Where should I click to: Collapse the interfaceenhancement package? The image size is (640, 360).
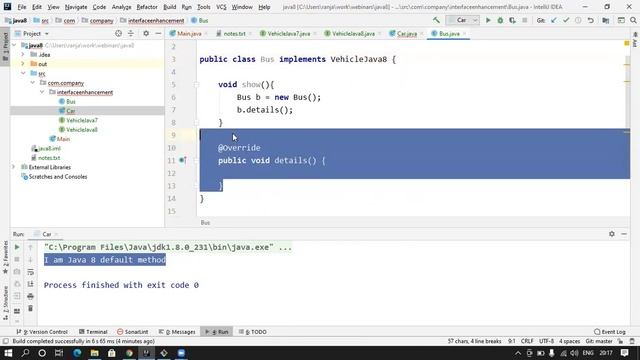point(42,92)
